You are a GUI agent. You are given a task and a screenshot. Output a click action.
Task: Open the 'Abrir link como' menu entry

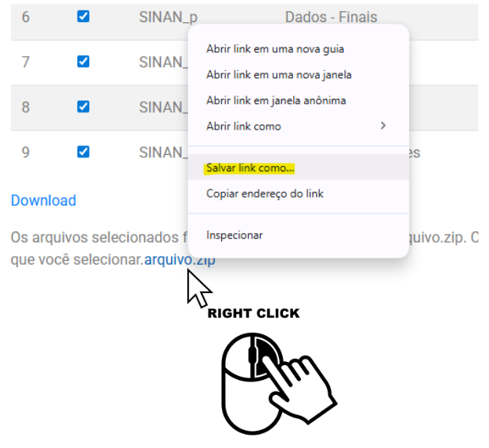299,126
